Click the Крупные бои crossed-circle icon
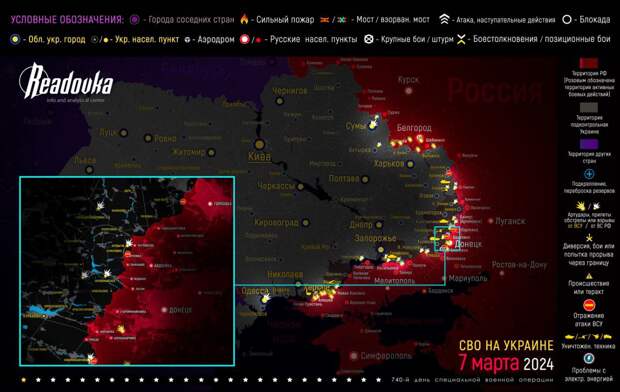This screenshot has height=392, width=620. pyautogui.click(x=369, y=39)
